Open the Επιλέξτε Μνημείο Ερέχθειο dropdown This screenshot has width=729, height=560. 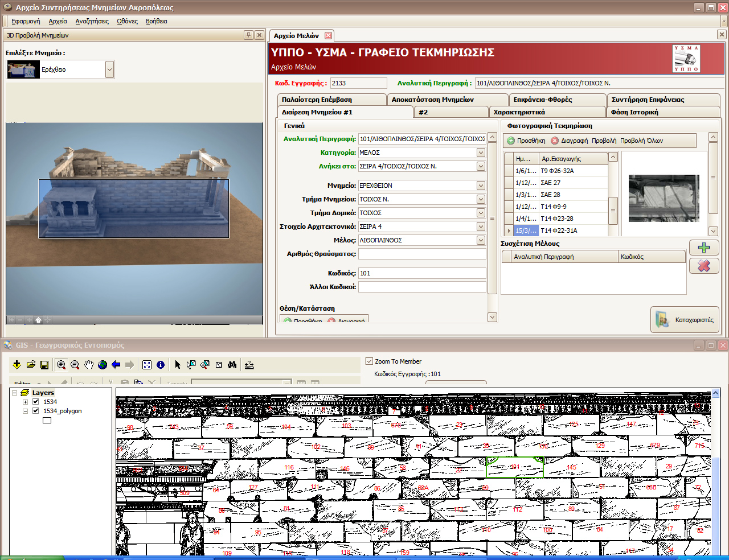109,69
